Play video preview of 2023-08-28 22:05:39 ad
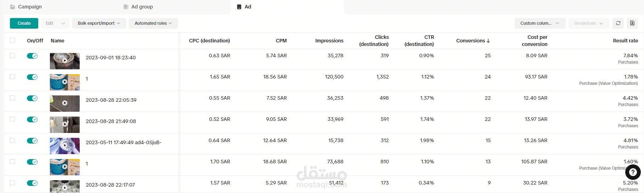644x193 pixels. [65, 103]
